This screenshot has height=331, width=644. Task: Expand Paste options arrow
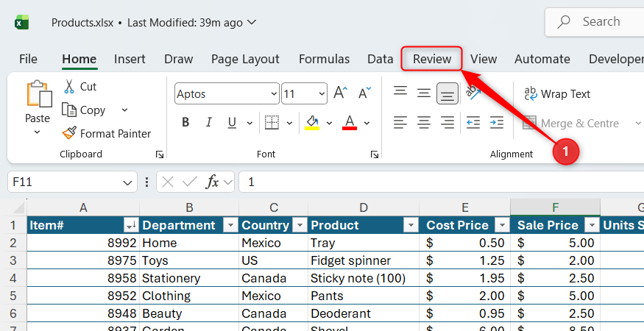click(37, 132)
